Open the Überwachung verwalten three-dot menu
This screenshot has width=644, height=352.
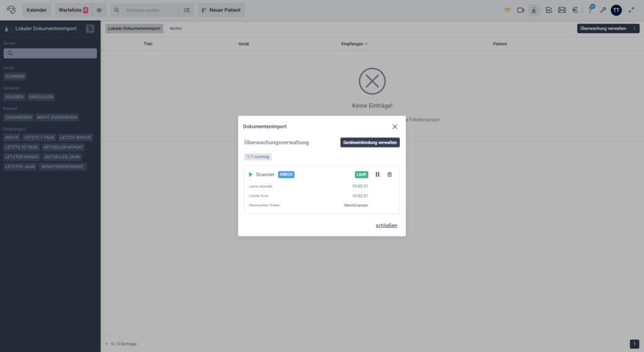click(635, 28)
